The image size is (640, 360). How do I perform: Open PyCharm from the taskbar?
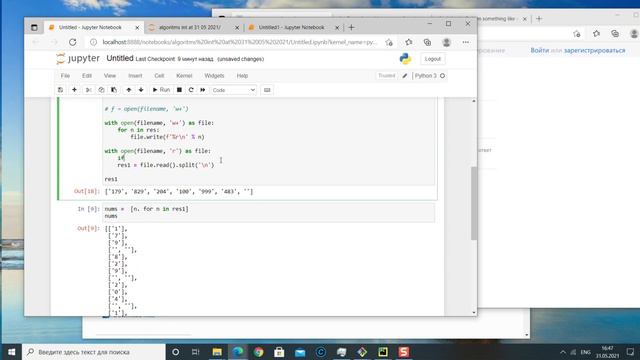(x=383, y=352)
